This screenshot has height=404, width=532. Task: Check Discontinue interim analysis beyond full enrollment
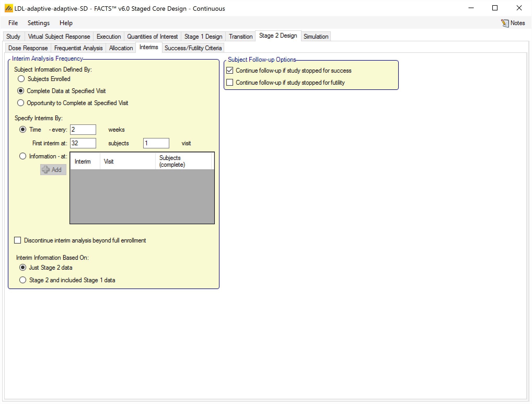click(x=18, y=240)
